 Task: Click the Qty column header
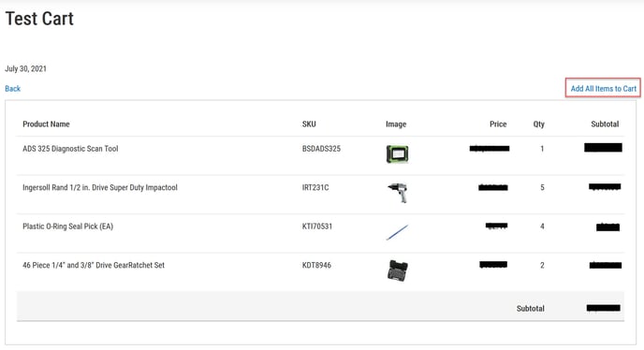(538, 124)
